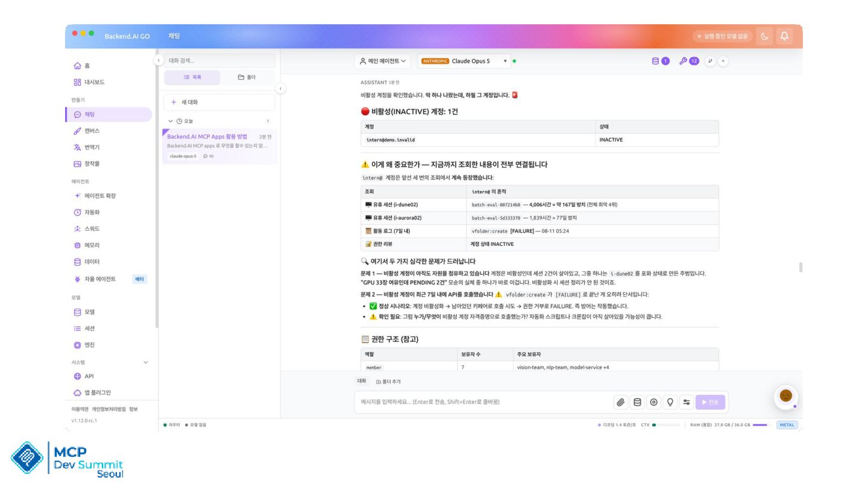Screen dimensions: 868x489
Task: Open the Backend.AI MCP Apps 활용 방법 conversation
Action: 219,146
